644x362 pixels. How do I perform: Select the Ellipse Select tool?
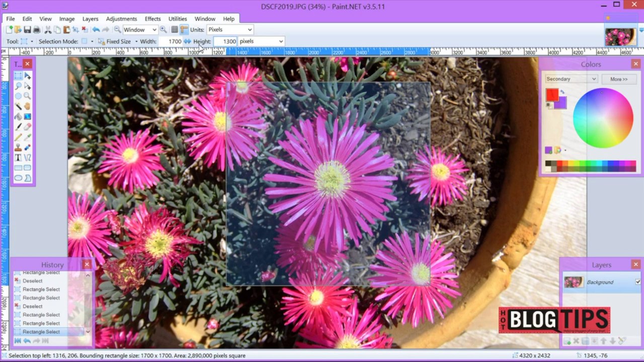pyautogui.click(x=18, y=96)
